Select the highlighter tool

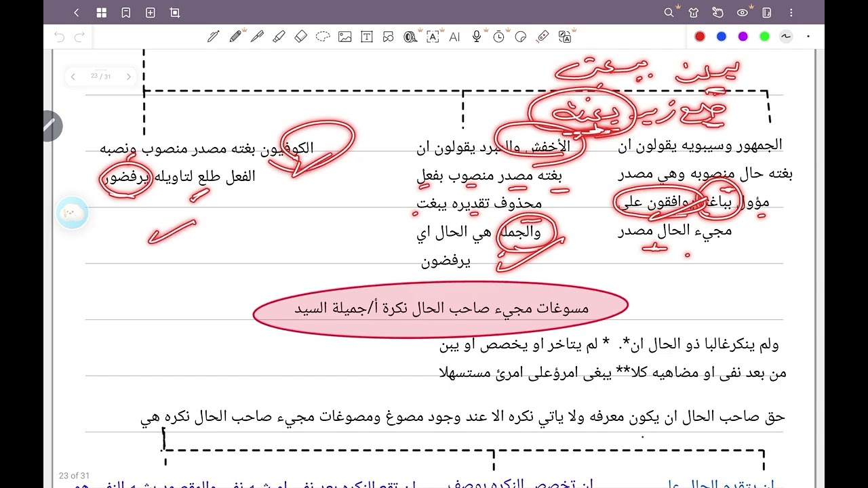click(279, 37)
